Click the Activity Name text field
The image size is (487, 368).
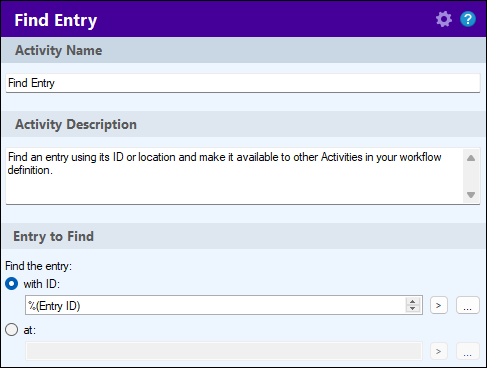243,83
